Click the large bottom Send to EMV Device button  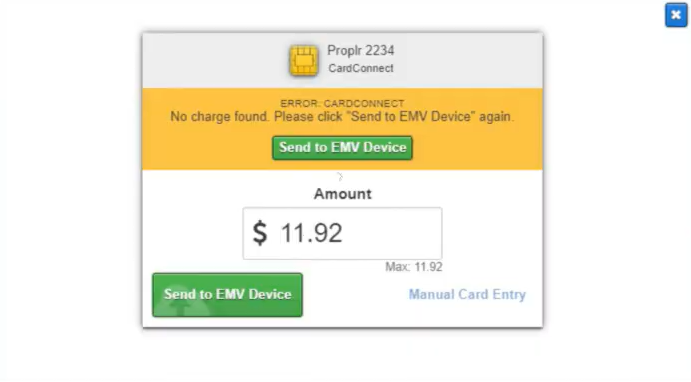(227, 295)
